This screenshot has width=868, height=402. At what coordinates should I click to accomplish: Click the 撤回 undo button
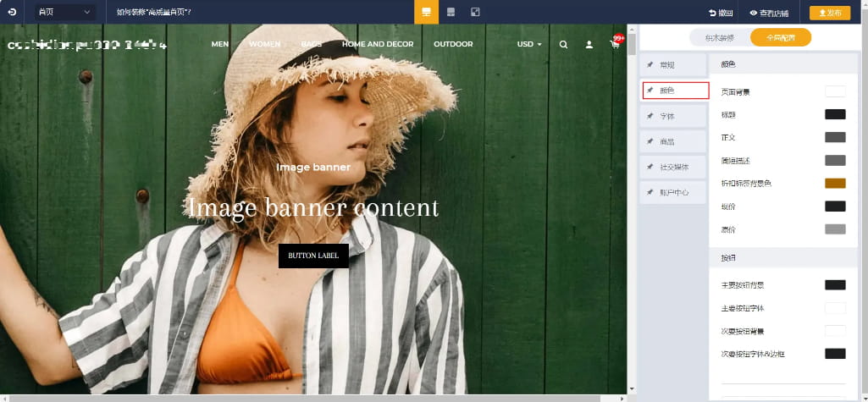point(721,13)
